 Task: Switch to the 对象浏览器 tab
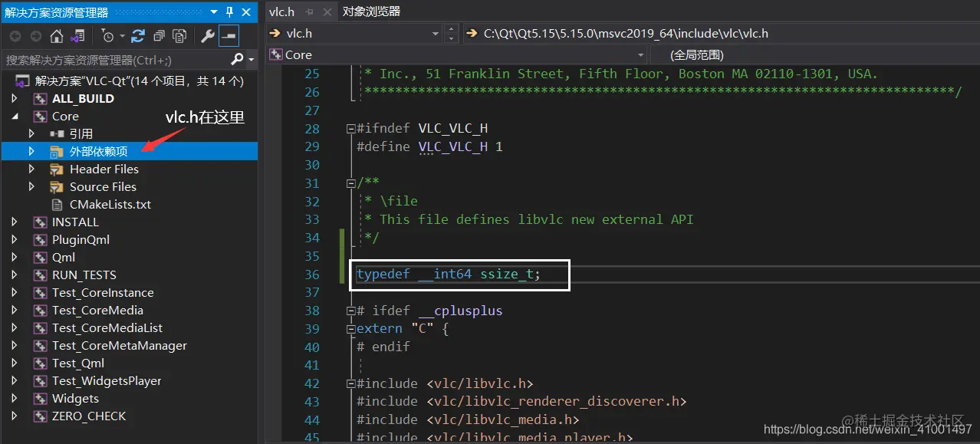coord(371,12)
